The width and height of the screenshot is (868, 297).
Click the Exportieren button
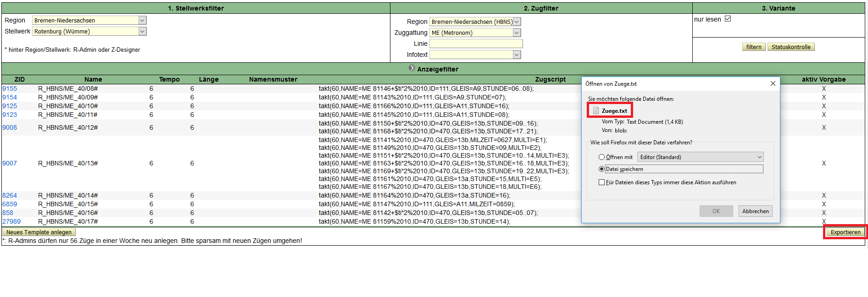(x=845, y=232)
